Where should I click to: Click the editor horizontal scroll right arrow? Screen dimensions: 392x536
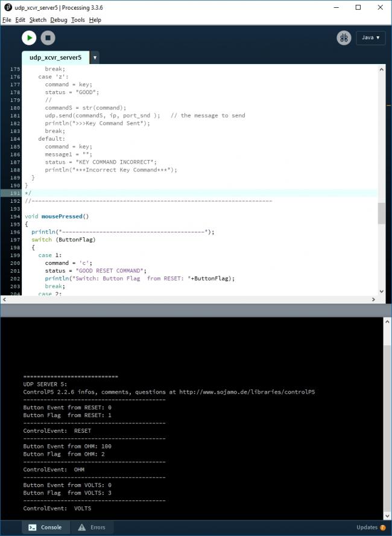(x=373, y=299)
